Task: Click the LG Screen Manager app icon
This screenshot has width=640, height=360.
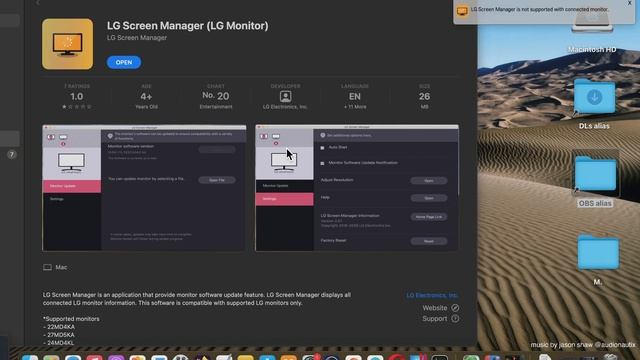Action: click(67, 44)
